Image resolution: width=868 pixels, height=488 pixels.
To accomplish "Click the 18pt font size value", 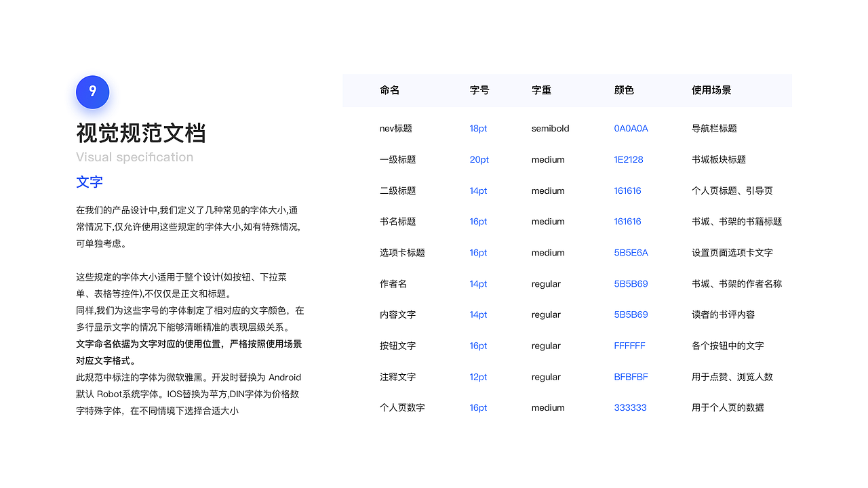I will pos(478,128).
